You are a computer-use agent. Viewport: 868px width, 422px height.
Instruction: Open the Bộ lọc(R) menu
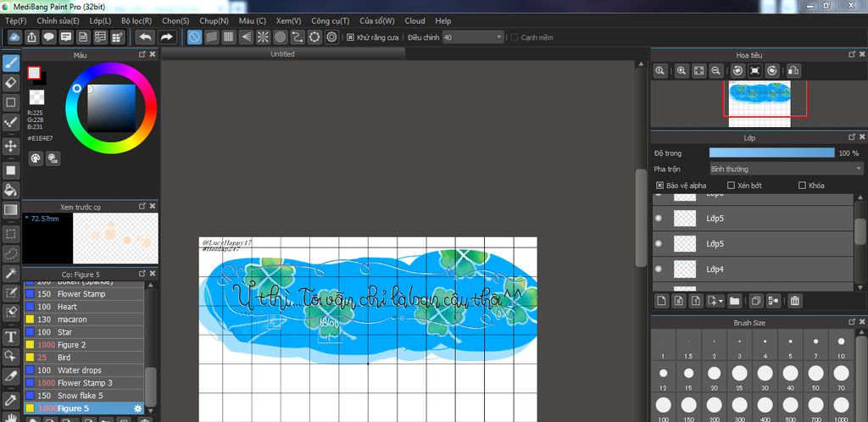tap(136, 21)
